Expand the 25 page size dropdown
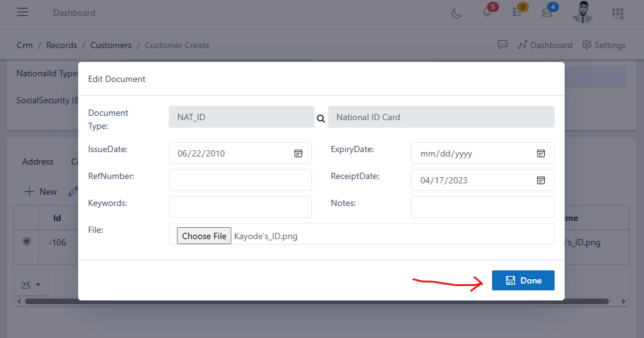 coord(31,285)
